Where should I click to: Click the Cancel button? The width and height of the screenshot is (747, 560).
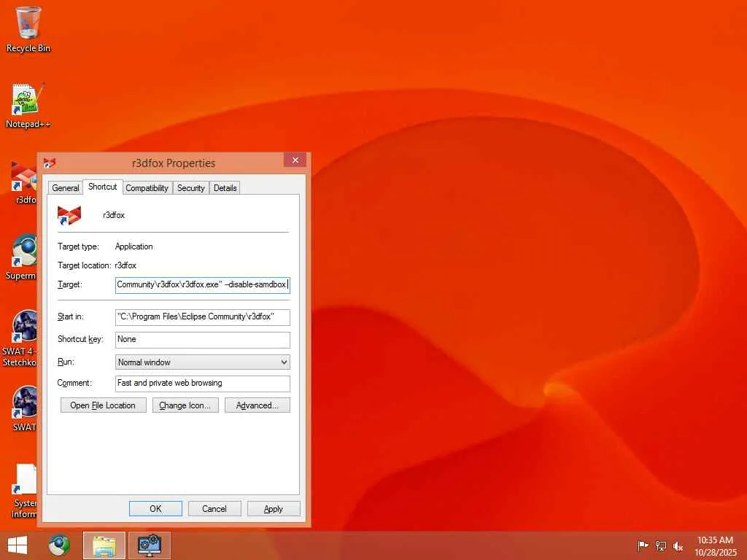[214, 508]
